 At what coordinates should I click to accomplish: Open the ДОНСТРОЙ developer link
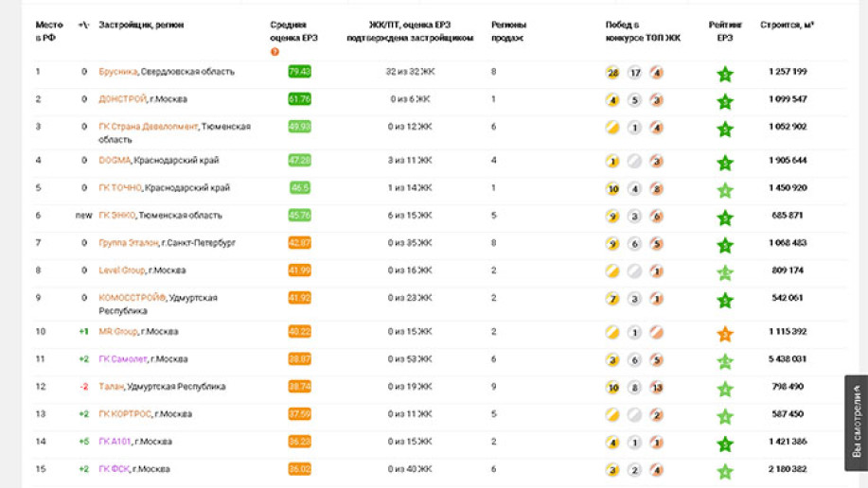[123, 99]
